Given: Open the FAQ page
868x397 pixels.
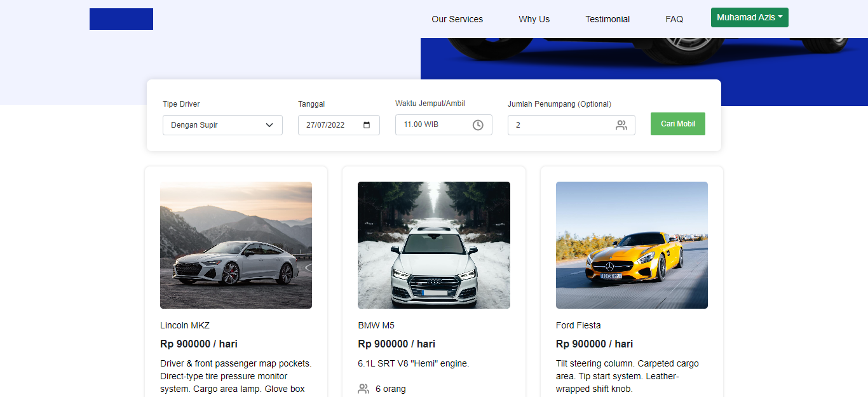Looking at the screenshot, I should 674,19.
